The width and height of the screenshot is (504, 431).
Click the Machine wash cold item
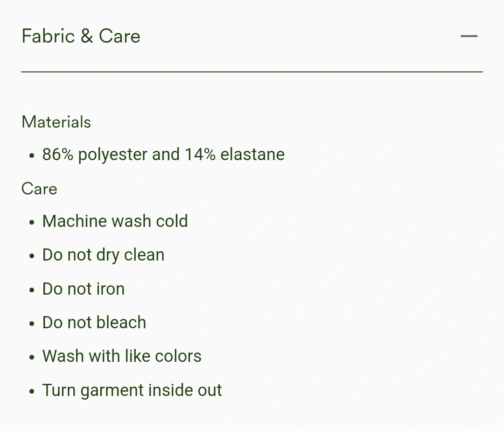point(115,221)
